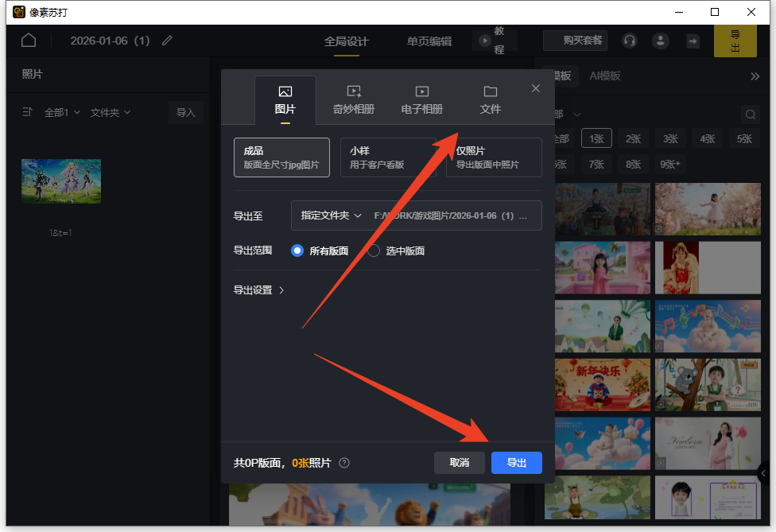The height and width of the screenshot is (532, 776).
Task: Open the user account avatar icon
Action: coord(660,41)
